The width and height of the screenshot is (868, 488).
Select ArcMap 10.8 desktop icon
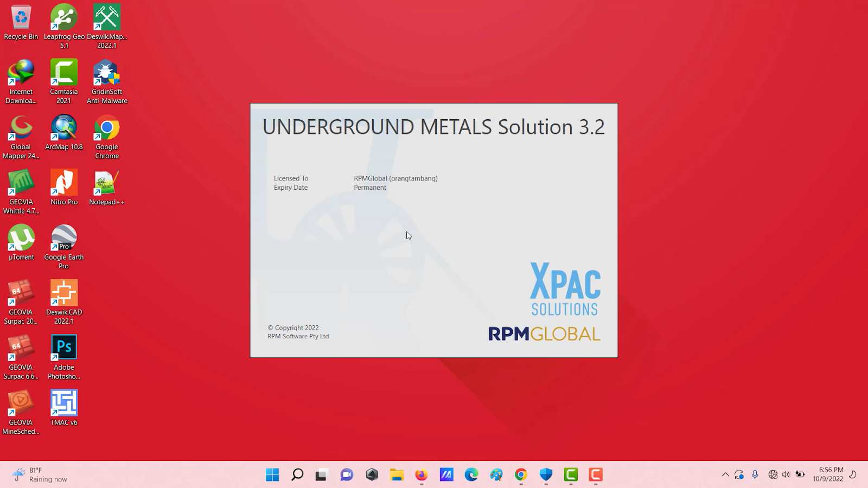[64, 132]
